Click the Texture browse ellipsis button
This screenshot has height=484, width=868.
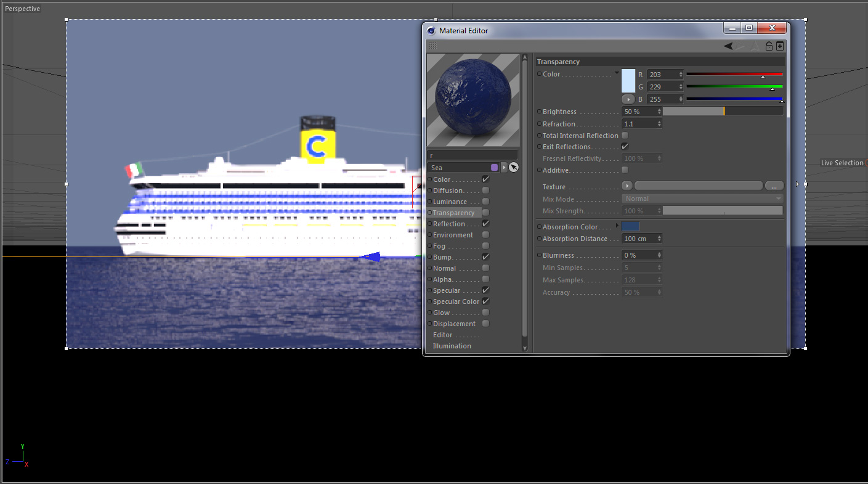click(774, 186)
